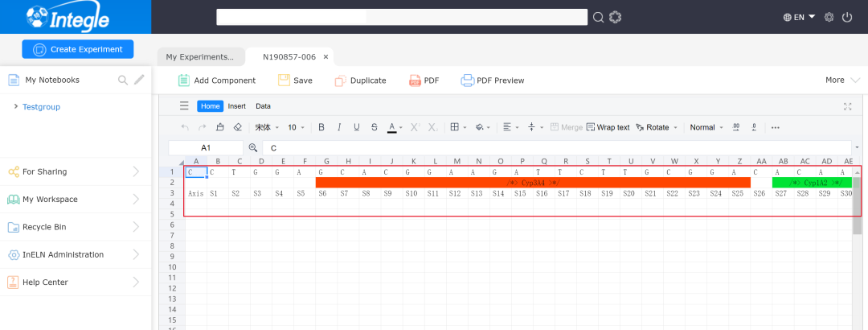Open the spreadsheet hamburger menu
Screen dimensions: 868x330
(x=184, y=106)
